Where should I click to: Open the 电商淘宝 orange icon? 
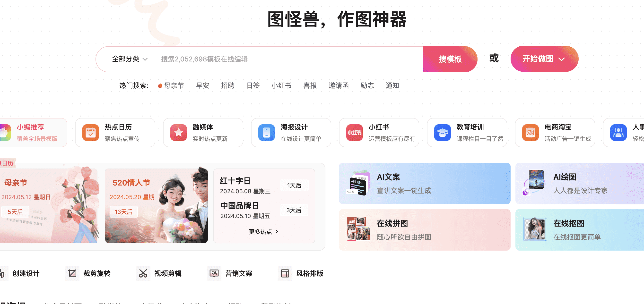tap(531, 133)
